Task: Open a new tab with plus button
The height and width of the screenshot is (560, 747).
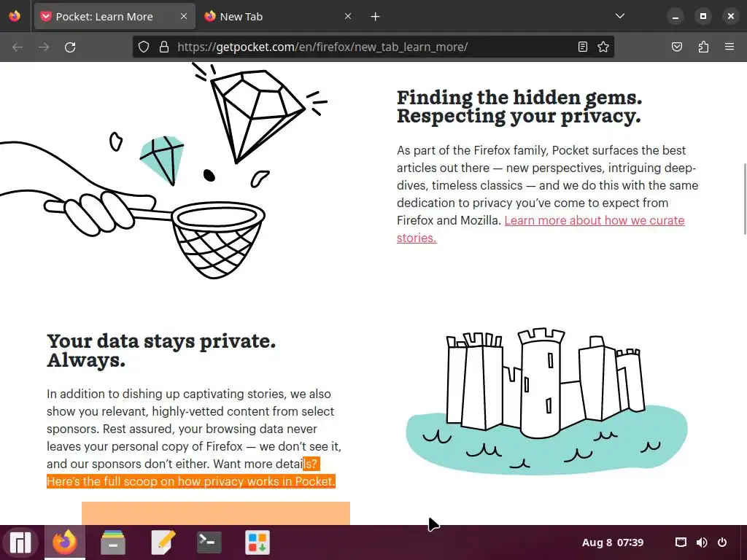Action: [x=376, y=17]
